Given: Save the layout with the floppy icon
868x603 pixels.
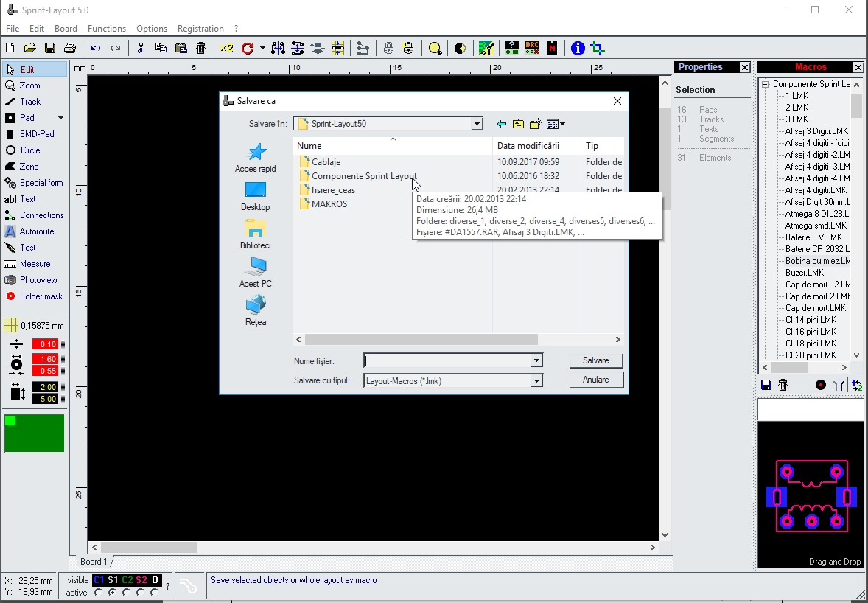Looking at the screenshot, I should (50, 48).
